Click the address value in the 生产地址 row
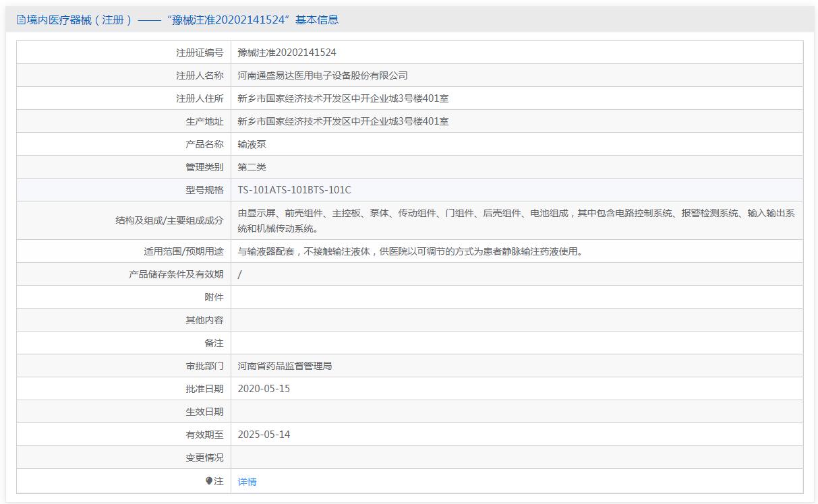Viewport: 818px width, 504px height. (343, 121)
